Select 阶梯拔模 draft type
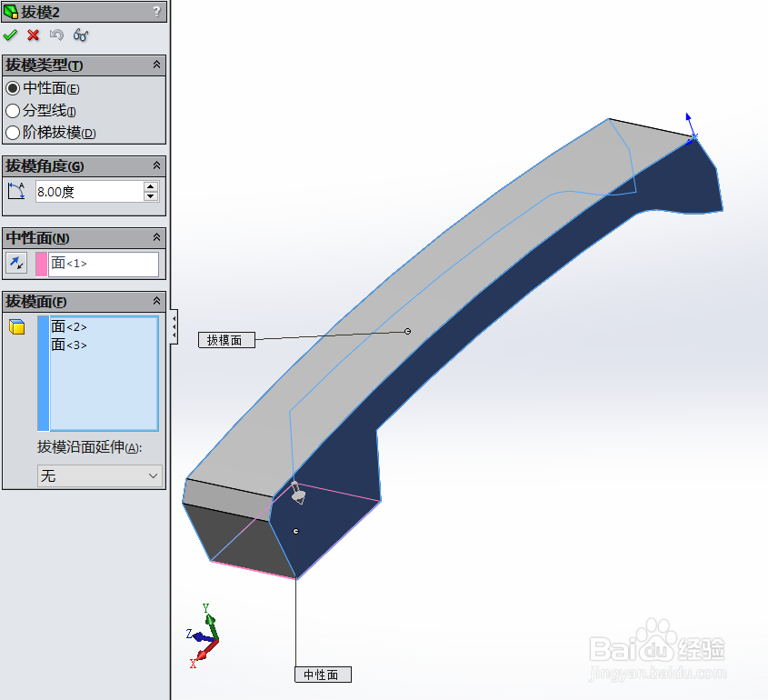This screenshot has width=768, height=700. (13, 133)
